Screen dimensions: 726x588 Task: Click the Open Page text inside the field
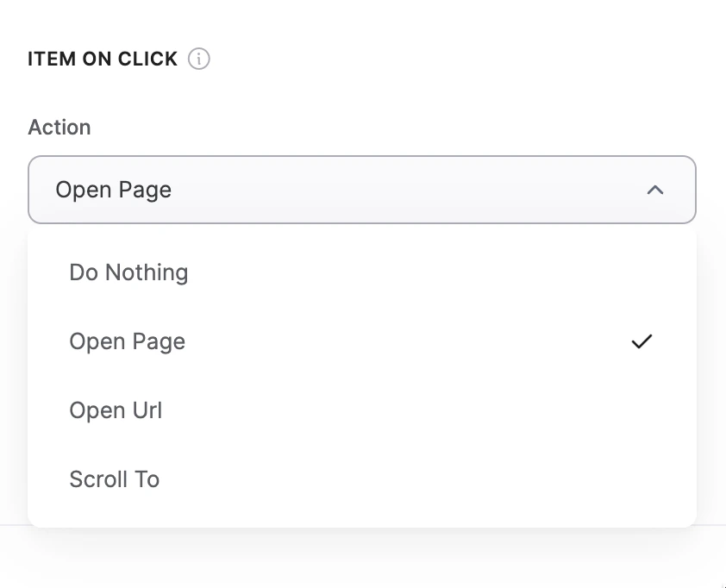point(113,190)
